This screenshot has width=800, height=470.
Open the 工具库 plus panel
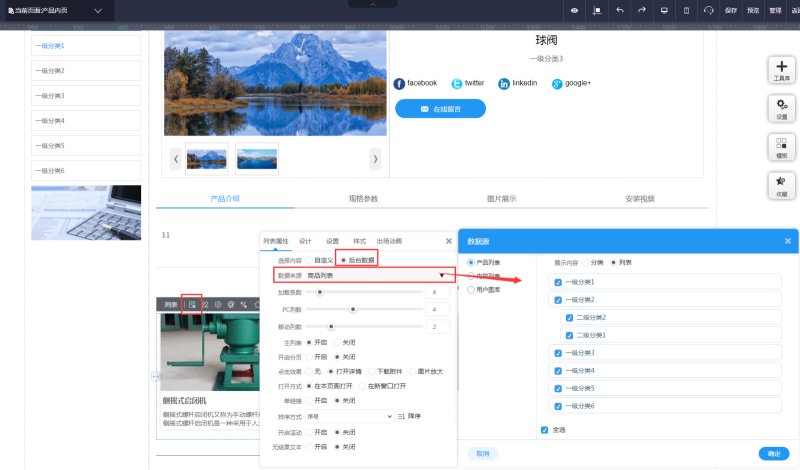tap(781, 69)
